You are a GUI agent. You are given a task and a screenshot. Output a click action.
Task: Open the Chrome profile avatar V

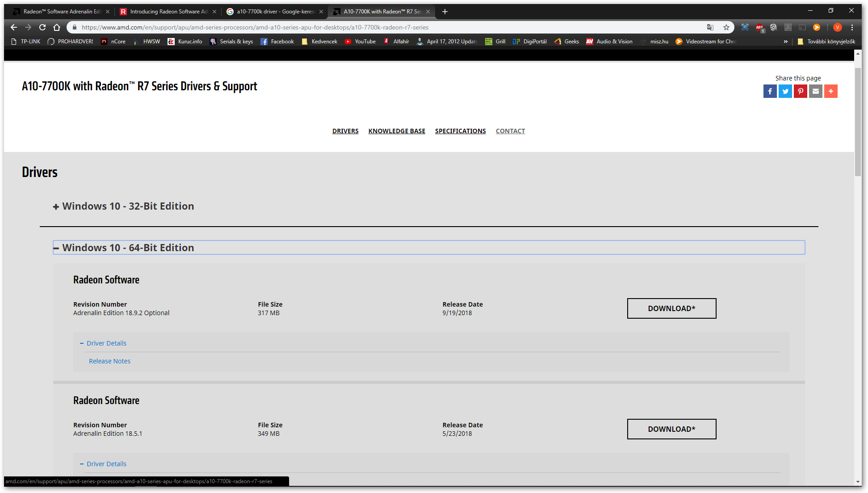[838, 27]
